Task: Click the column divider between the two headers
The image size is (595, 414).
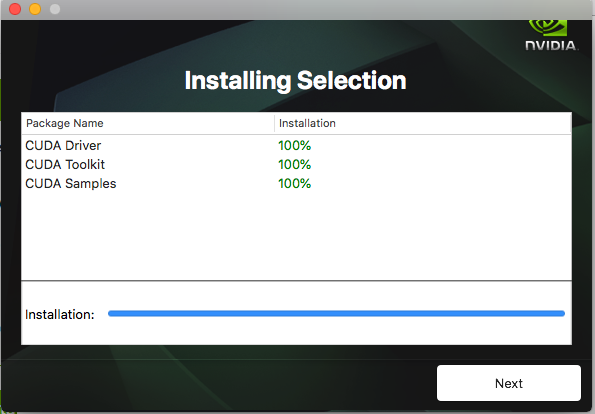Action: coord(274,123)
